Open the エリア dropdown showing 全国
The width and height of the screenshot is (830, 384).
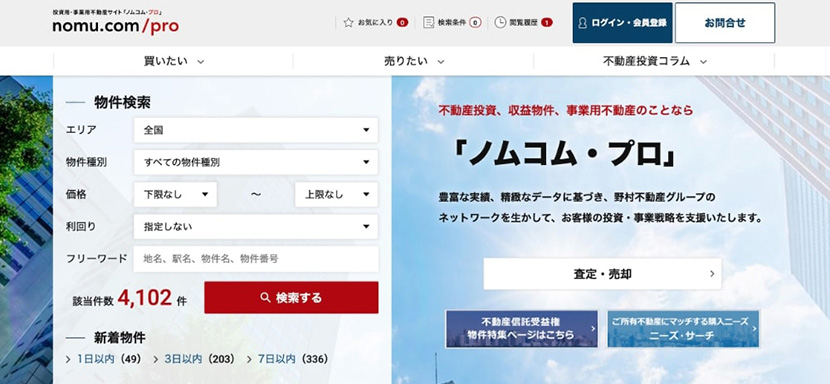click(x=256, y=130)
